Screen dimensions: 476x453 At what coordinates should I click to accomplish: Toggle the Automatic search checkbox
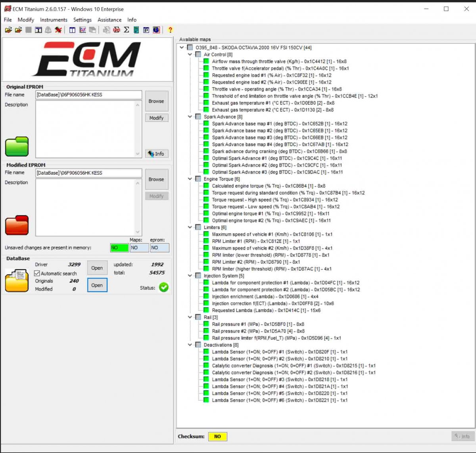[37, 273]
